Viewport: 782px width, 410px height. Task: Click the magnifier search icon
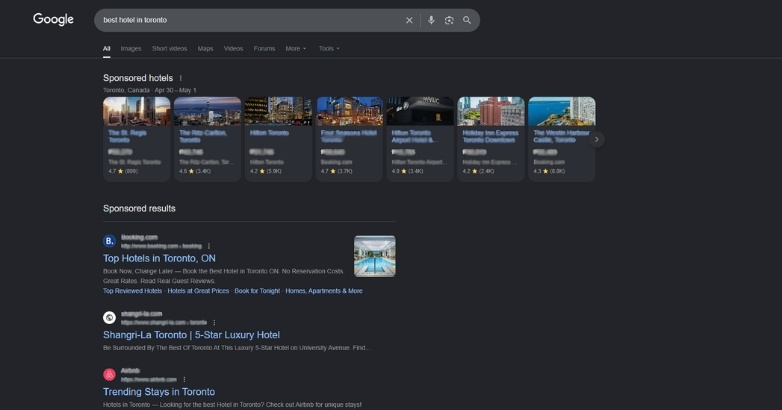(x=467, y=20)
